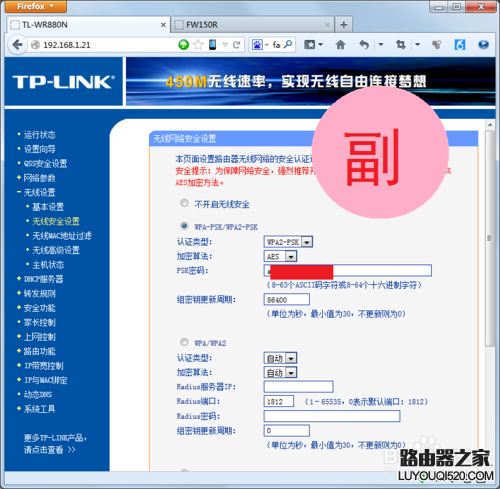Click 更多TP-LINK产品 请点击查看 link
This screenshot has width=500, height=489.
[55, 444]
